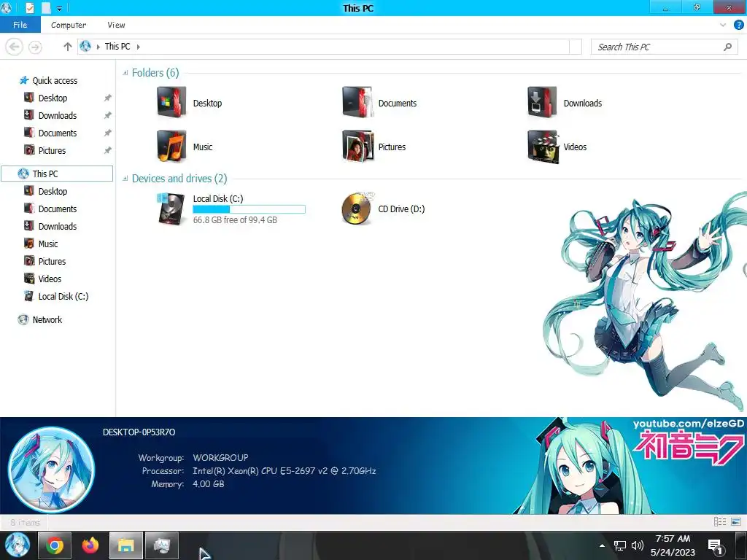Open the taskbar clock showing 7:57 AM

673,545
